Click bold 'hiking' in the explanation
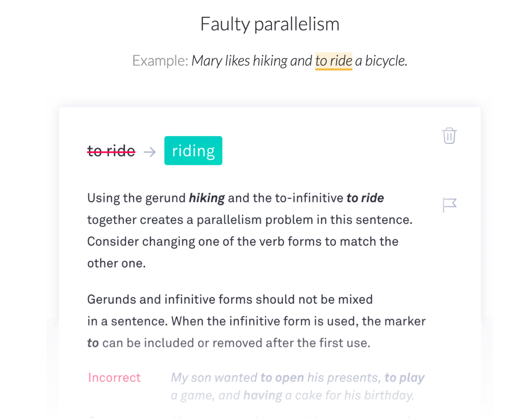Screen dimensions: 532x418 tap(207, 198)
